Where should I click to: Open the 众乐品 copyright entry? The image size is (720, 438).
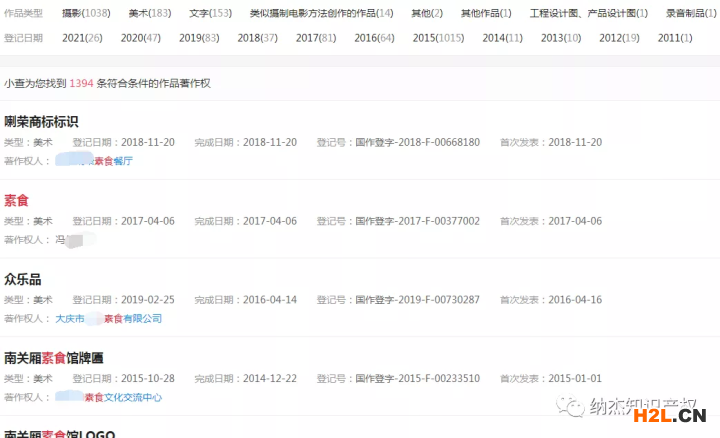22,279
